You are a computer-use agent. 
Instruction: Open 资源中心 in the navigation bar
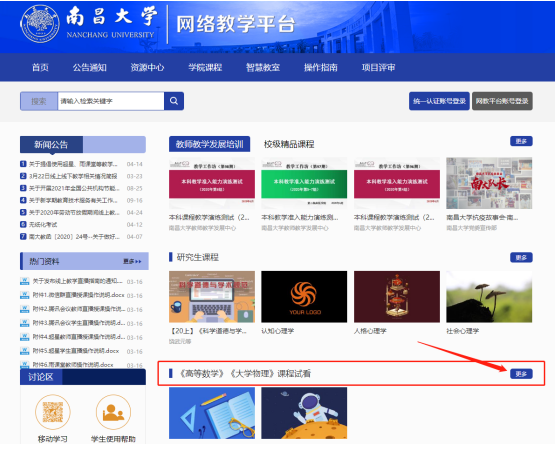coord(147,67)
